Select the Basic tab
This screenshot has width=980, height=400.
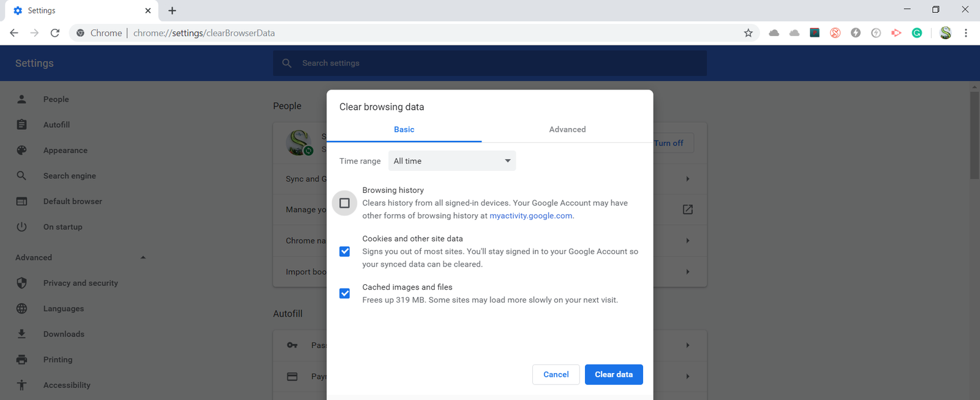(x=404, y=129)
